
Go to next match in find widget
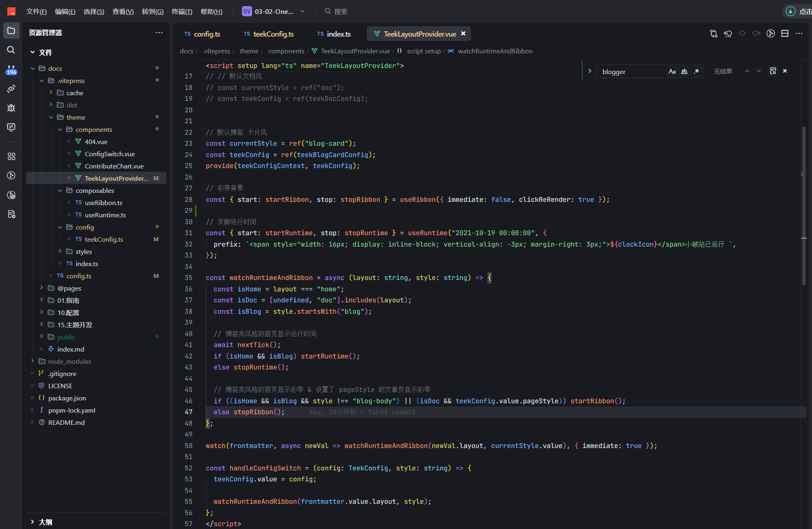[x=759, y=71]
